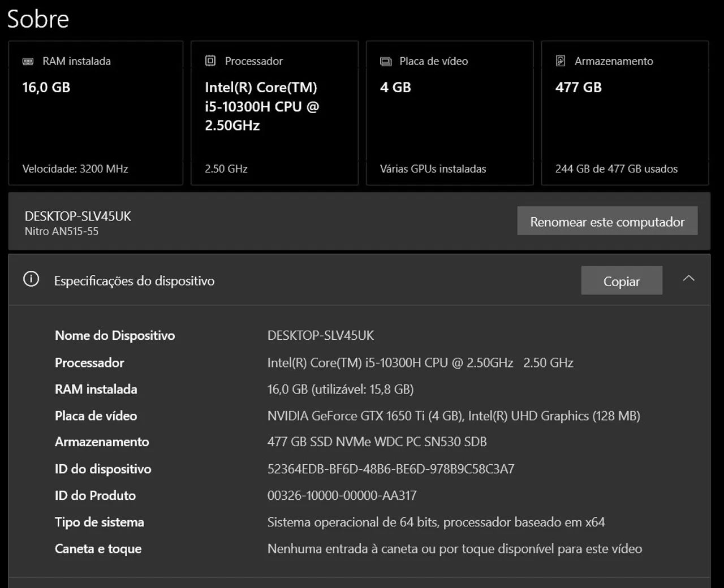The height and width of the screenshot is (588, 724).
Task: Select the ID do Produto value
Action: pos(342,495)
